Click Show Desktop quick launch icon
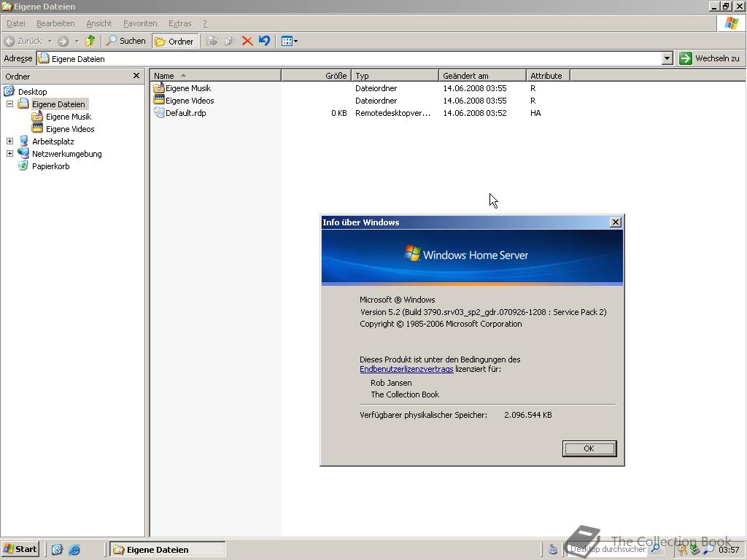The image size is (747, 560). click(x=57, y=549)
